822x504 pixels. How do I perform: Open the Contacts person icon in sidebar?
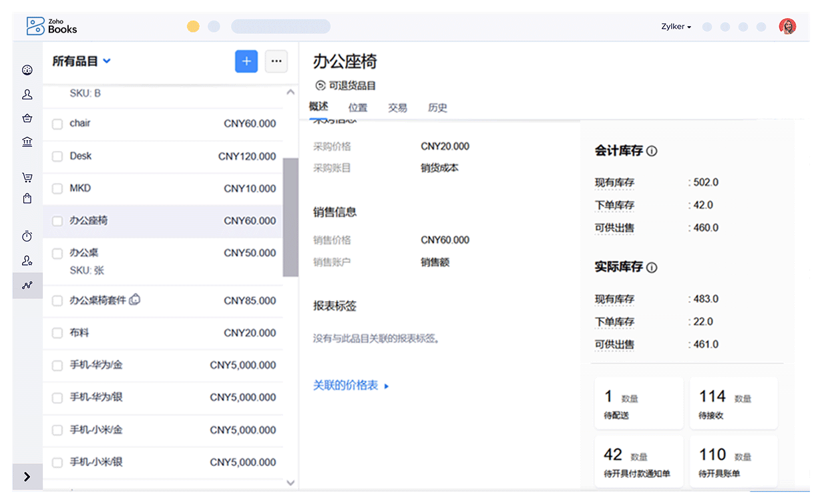click(27, 95)
